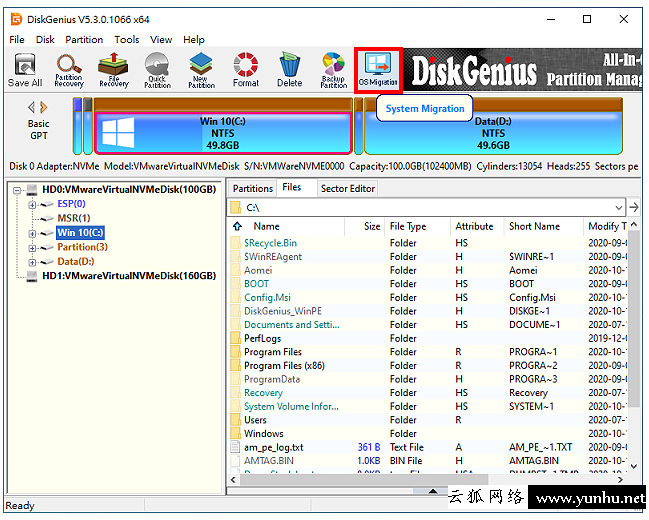Select the Windows folder
The image size is (649, 520).
[x=264, y=434]
